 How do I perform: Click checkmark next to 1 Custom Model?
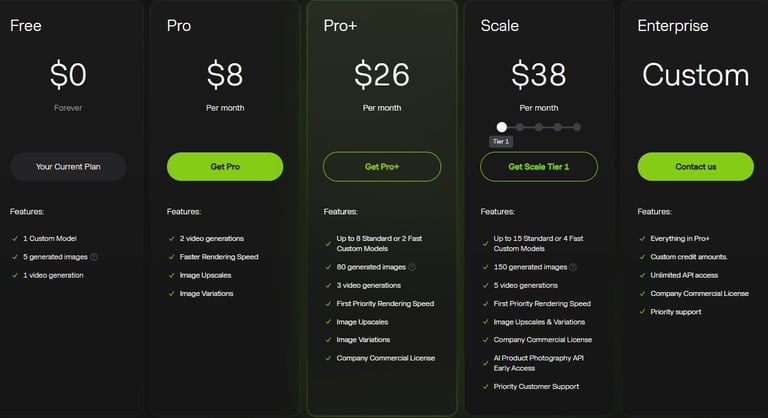15,239
